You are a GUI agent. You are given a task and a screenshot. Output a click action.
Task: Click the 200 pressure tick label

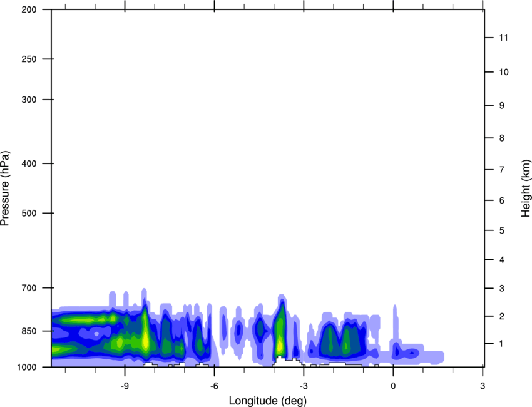coord(29,9)
